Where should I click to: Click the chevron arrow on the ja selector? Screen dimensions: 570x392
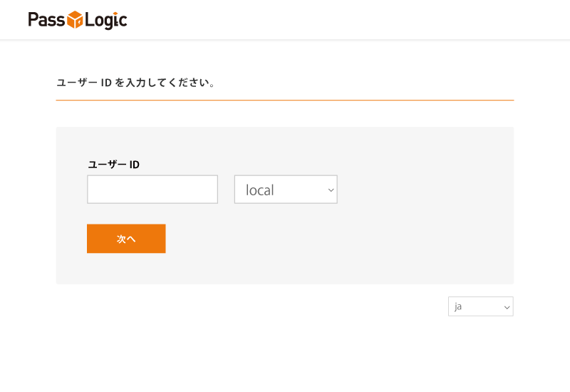507,307
